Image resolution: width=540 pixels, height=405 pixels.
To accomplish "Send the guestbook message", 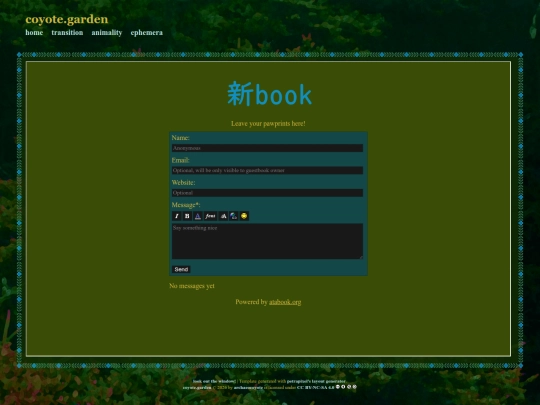I will click(181, 269).
